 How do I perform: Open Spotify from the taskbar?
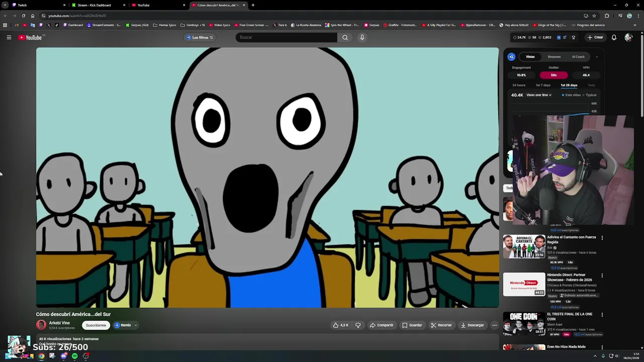75,356
